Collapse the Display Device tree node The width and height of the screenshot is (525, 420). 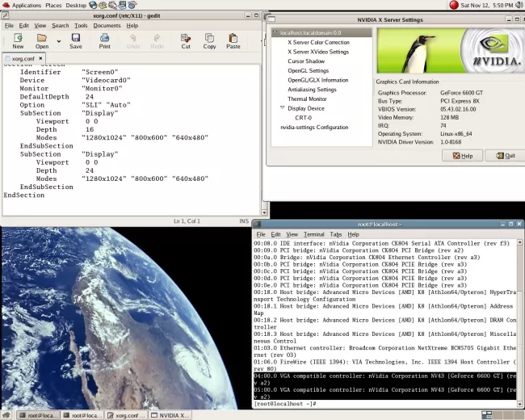point(282,108)
